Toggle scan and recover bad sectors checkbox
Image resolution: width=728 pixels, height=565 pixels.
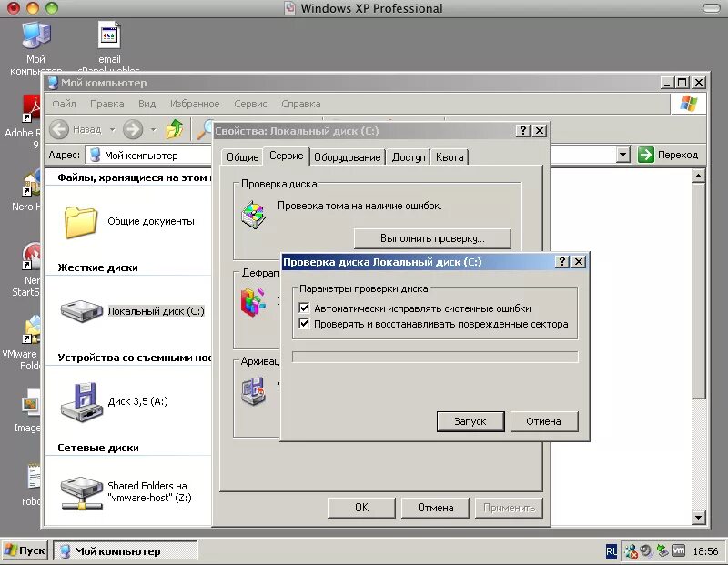point(304,324)
